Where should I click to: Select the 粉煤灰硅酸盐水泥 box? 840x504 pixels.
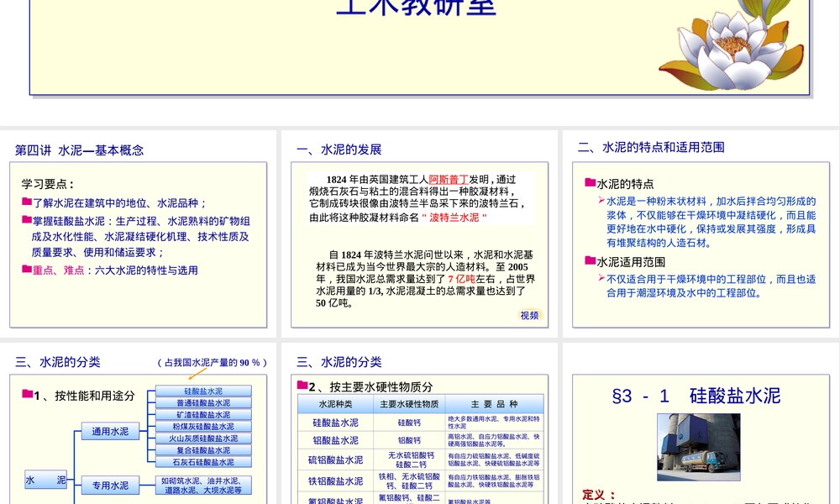tap(203, 427)
